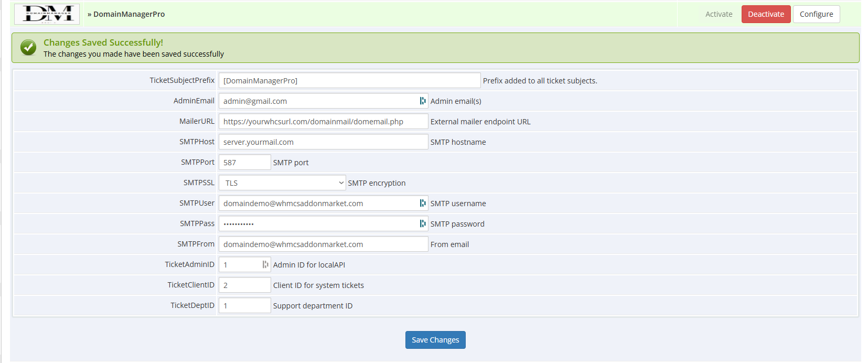Click the SMTPPass password field
Image resolution: width=868 pixels, height=363 pixels.
(317, 223)
